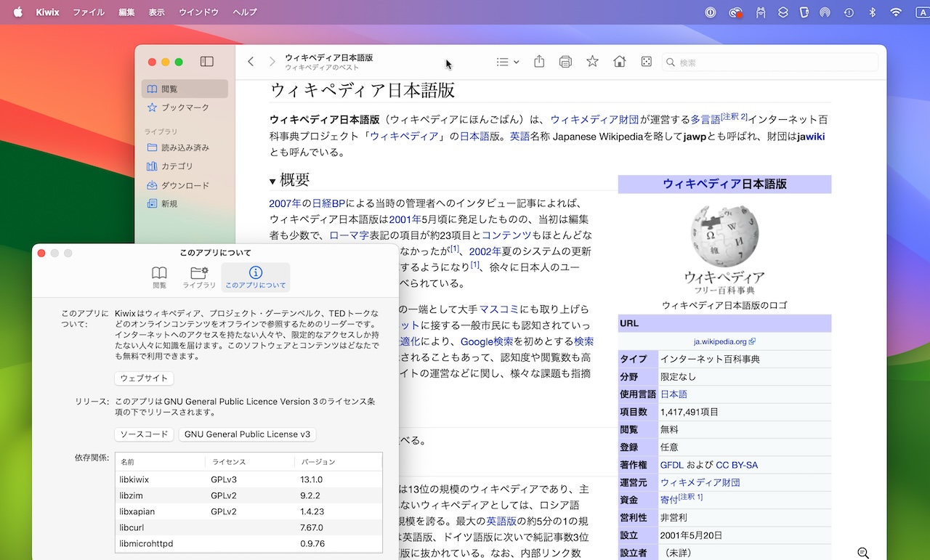The image size is (930, 560).
Task: Open the GFDL license link
Action: pyautogui.click(x=673, y=465)
